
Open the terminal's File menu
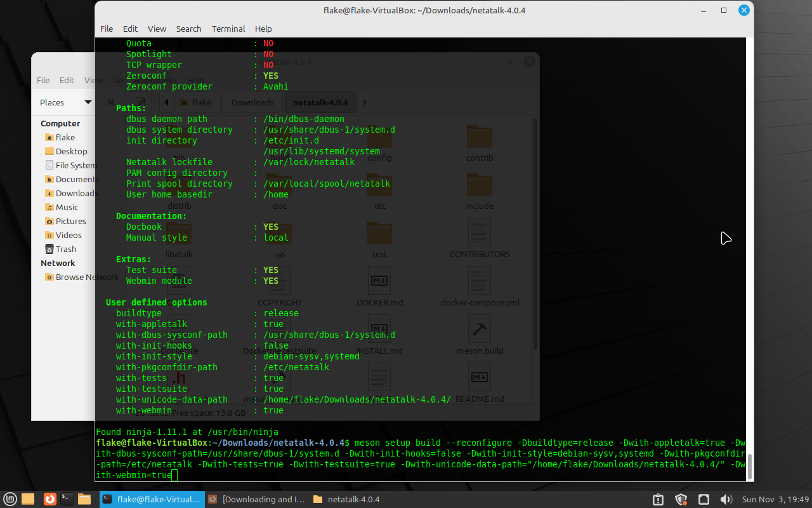(107, 29)
